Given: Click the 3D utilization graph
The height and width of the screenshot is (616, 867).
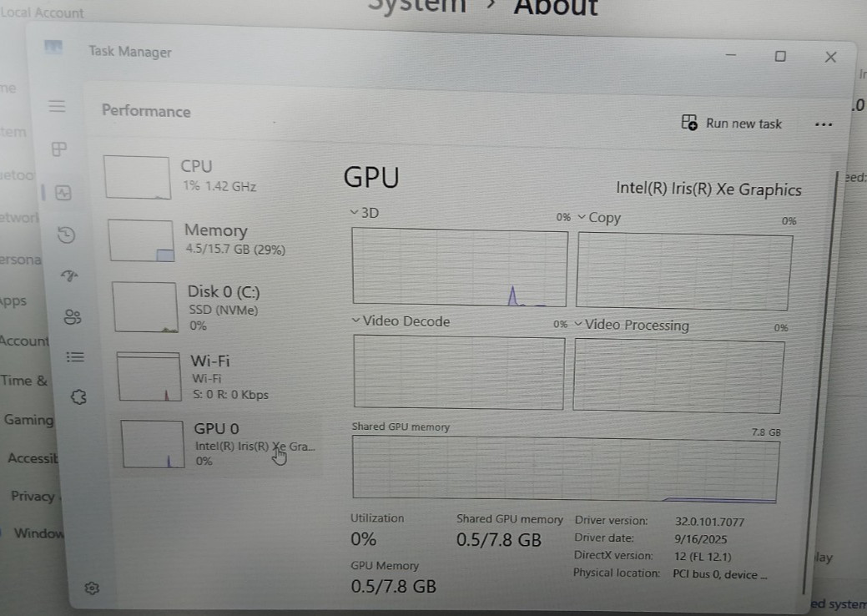Looking at the screenshot, I should click(x=460, y=268).
